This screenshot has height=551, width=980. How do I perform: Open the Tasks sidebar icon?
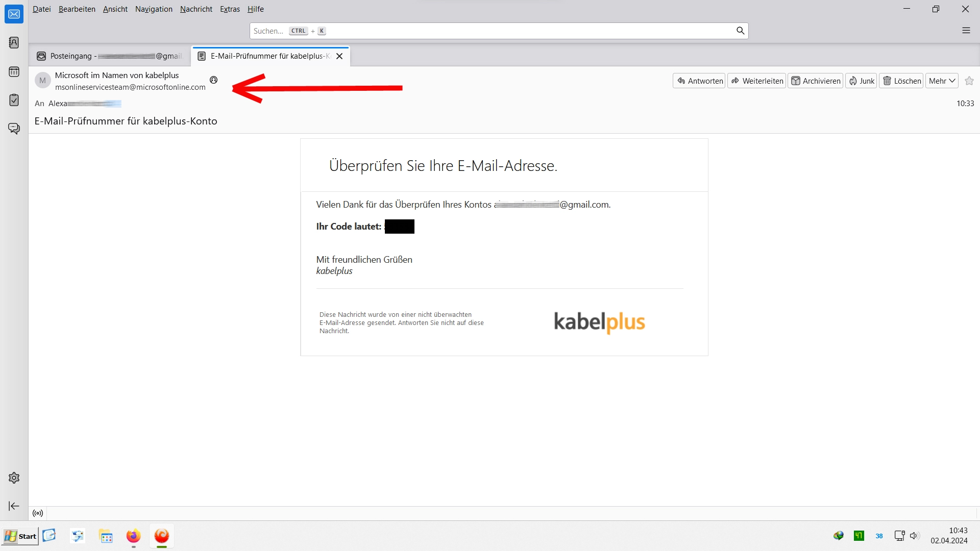pos(14,100)
